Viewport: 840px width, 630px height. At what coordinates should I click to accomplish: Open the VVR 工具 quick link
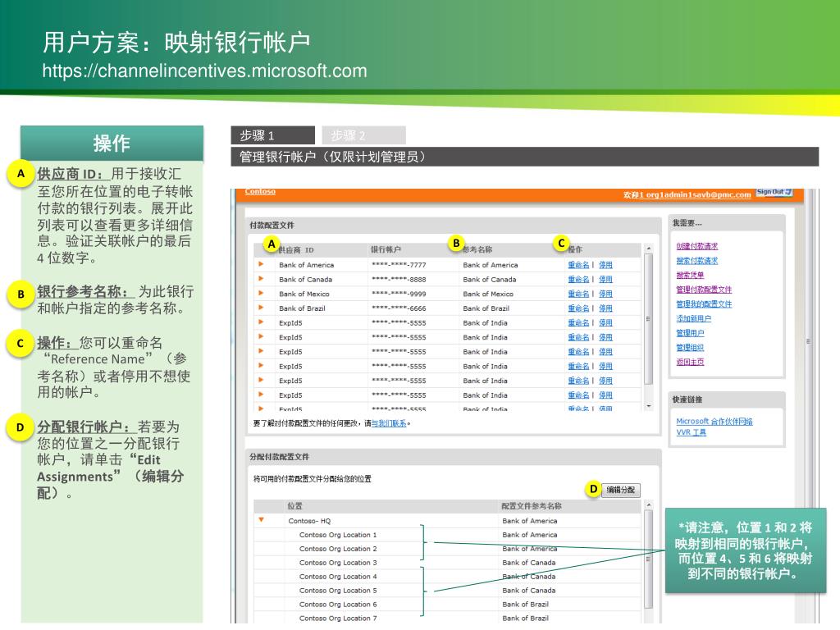tap(691, 431)
